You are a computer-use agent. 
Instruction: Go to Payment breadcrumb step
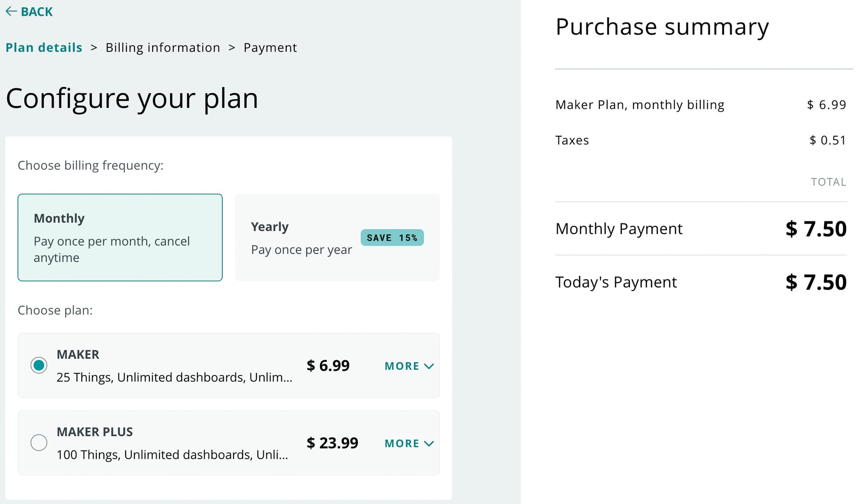[x=270, y=48]
